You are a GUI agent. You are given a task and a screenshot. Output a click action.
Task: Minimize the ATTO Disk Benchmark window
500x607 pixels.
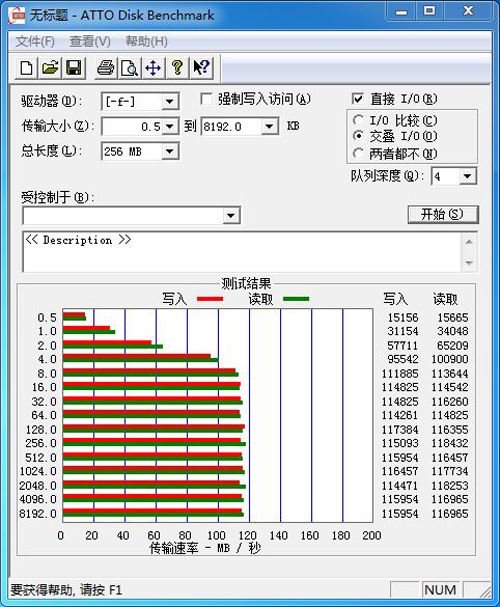tap(401, 11)
